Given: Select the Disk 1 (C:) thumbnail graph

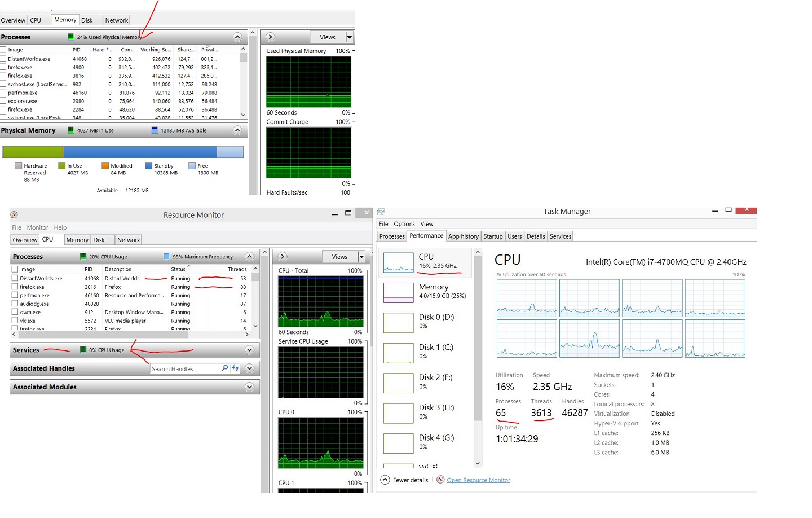Looking at the screenshot, I should click(398, 353).
